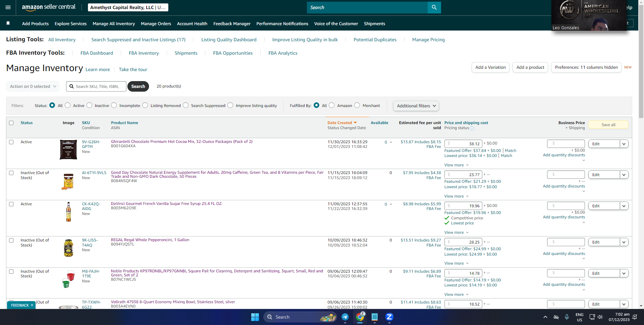Click the network display icon in system tray
The image size is (644, 325).
pos(592,317)
